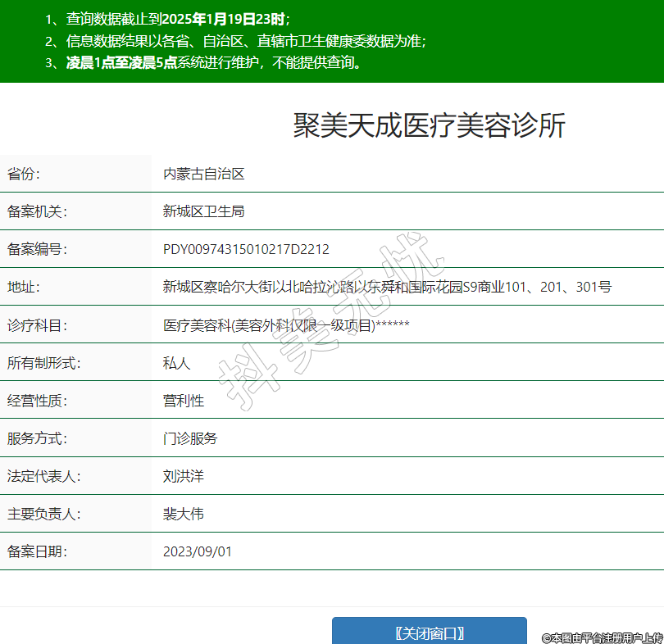Click the 备案日期 row label

tap(37, 551)
